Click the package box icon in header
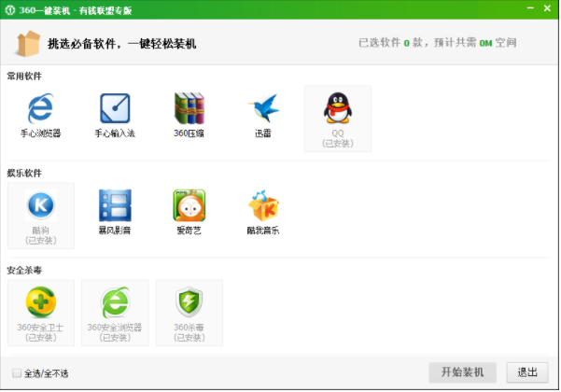This screenshot has width=561, height=392. [28, 43]
